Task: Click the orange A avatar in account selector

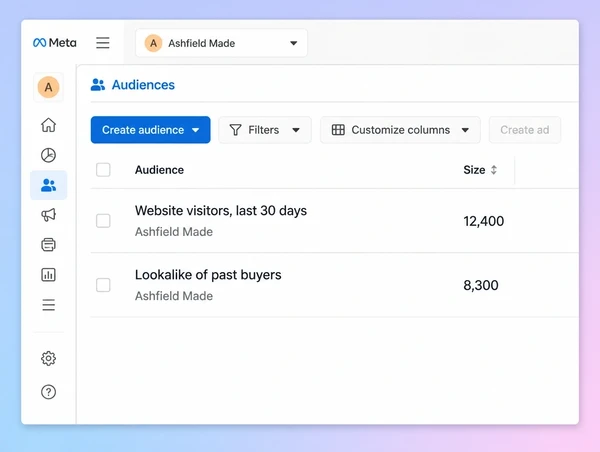Action: (x=153, y=43)
